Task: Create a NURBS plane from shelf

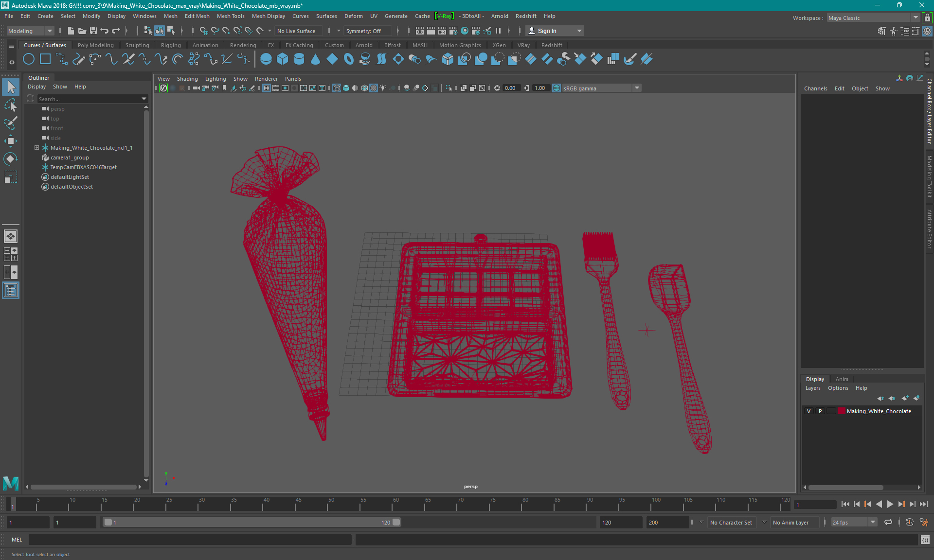Action: pos(332,59)
